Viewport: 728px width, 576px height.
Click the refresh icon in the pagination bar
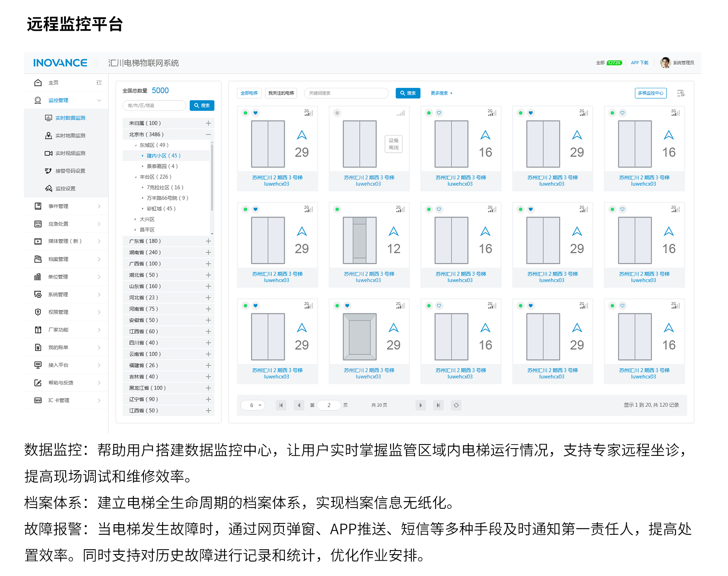(x=456, y=405)
